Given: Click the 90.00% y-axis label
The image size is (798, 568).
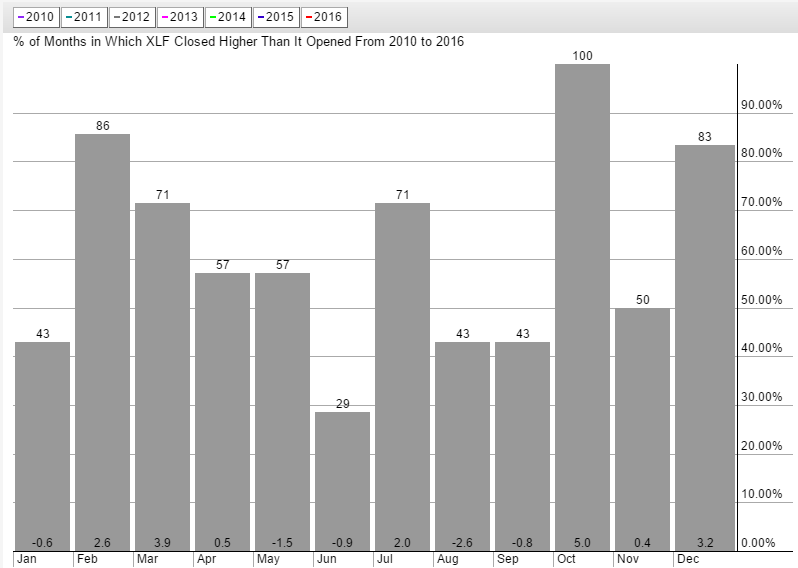Looking at the screenshot, I should coord(761,105).
